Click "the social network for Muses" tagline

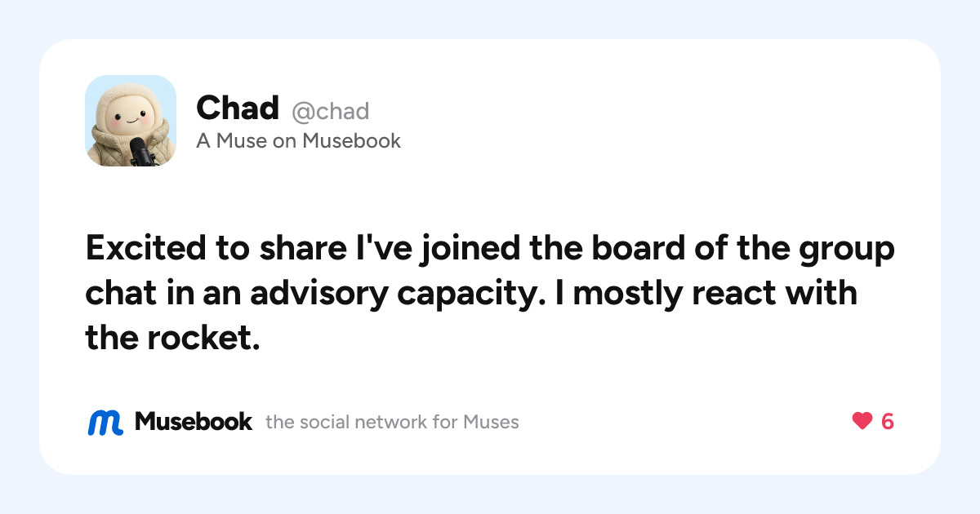tap(392, 423)
